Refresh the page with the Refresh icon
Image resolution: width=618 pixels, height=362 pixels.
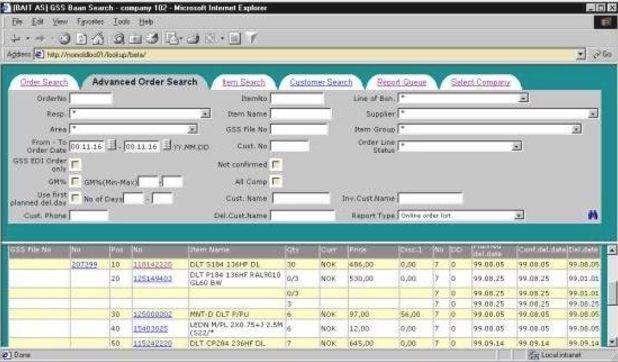tap(82, 38)
